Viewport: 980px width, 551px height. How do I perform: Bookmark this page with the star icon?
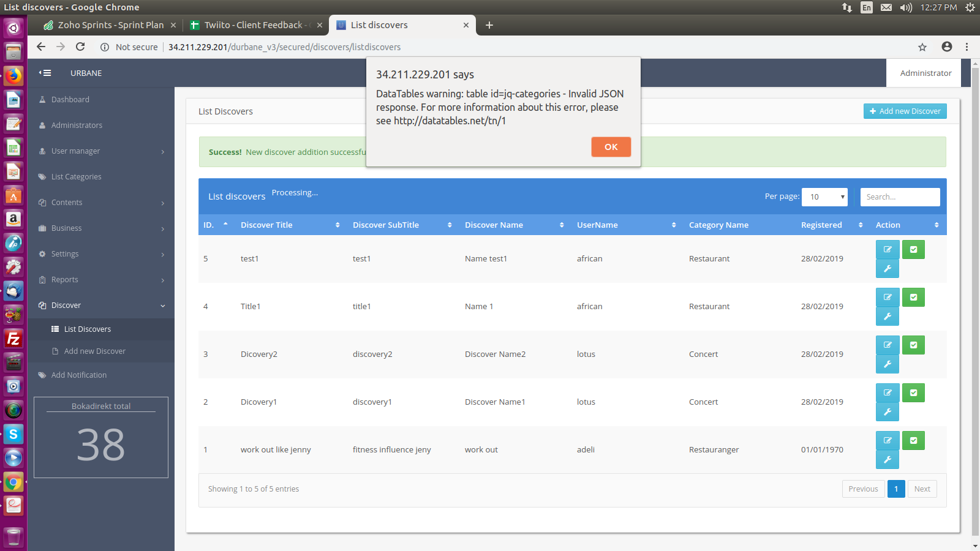coord(922,47)
